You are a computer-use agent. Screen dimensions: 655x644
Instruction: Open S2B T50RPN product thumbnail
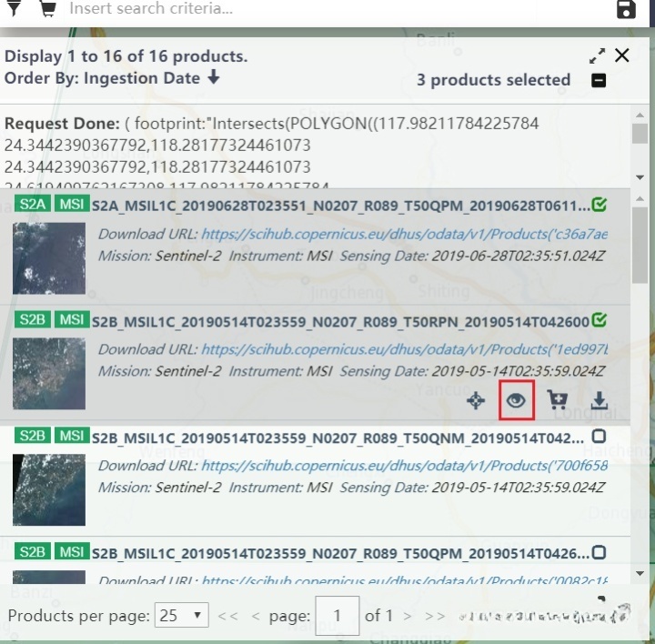pos(49,373)
